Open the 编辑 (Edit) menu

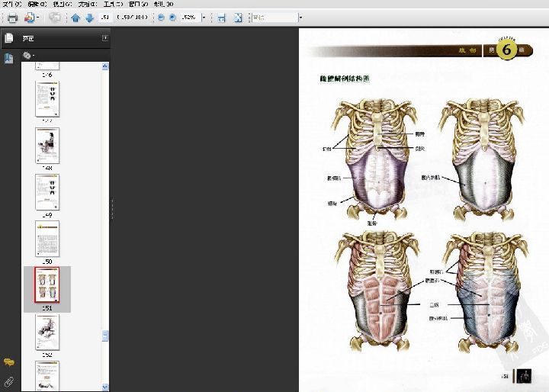coord(37,4)
